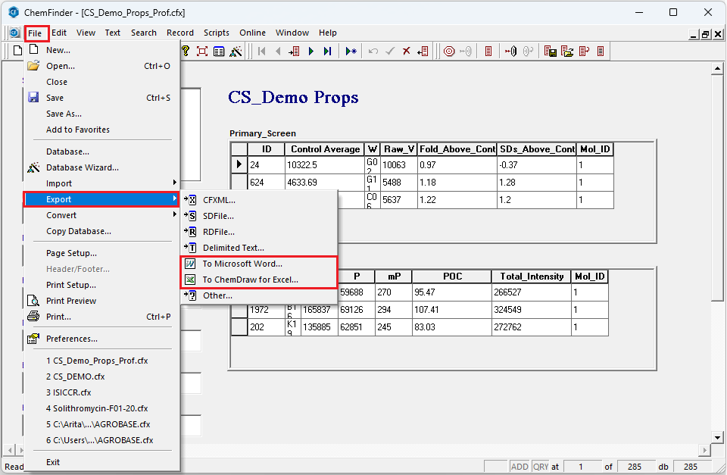Open Preferences from the File menu

[72, 339]
